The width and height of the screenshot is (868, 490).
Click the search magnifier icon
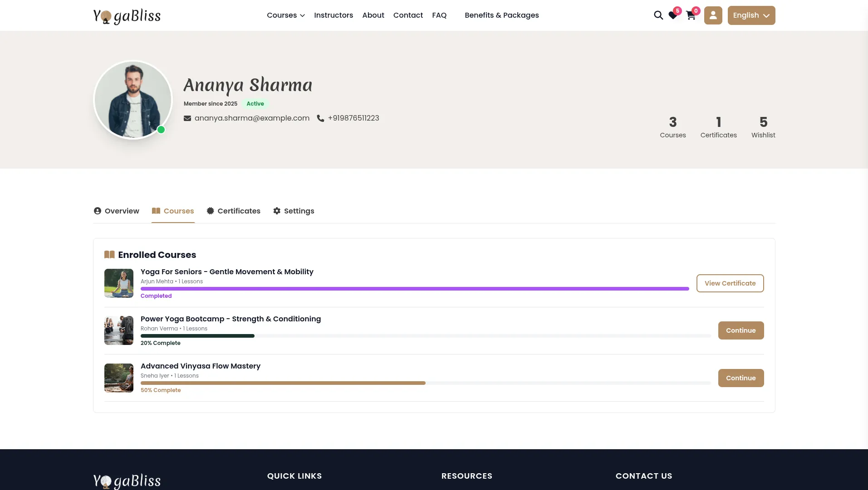(658, 15)
